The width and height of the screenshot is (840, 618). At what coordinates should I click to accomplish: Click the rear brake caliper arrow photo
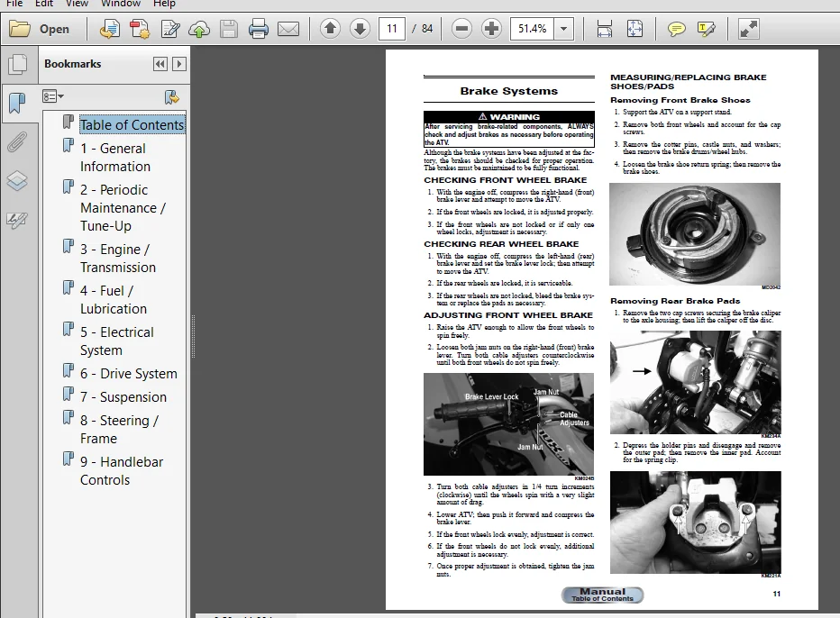[696, 382]
